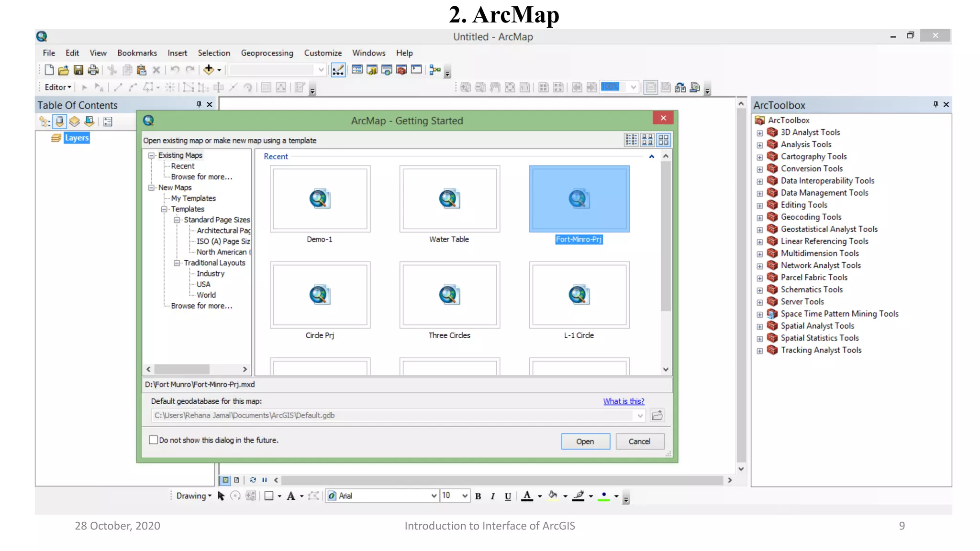
Task: Click the recent maps vertical scrollbar
Action: coord(666,236)
